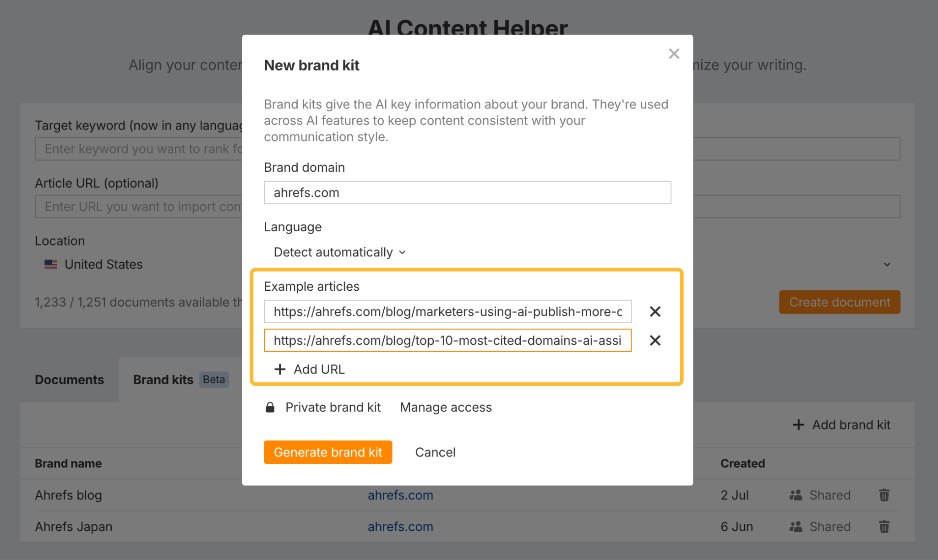Open the United States location selector
Image resolution: width=938 pixels, height=560 pixels.
tap(104, 265)
